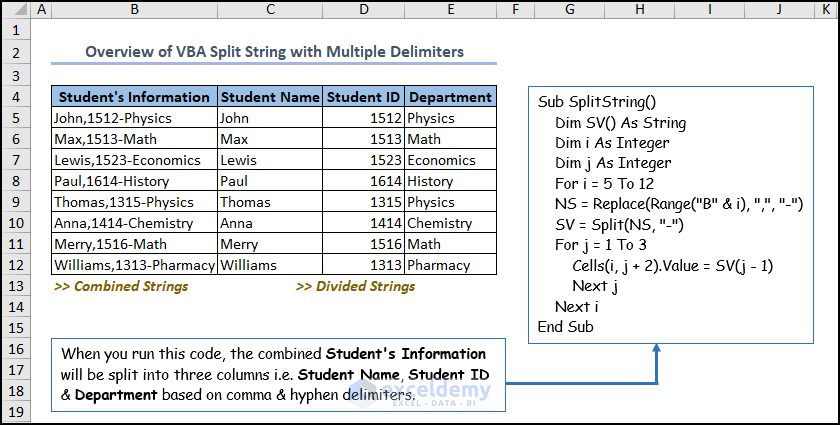Click the Sub SplitString() code line
Screen dimensions: 840x425
[x=597, y=102]
